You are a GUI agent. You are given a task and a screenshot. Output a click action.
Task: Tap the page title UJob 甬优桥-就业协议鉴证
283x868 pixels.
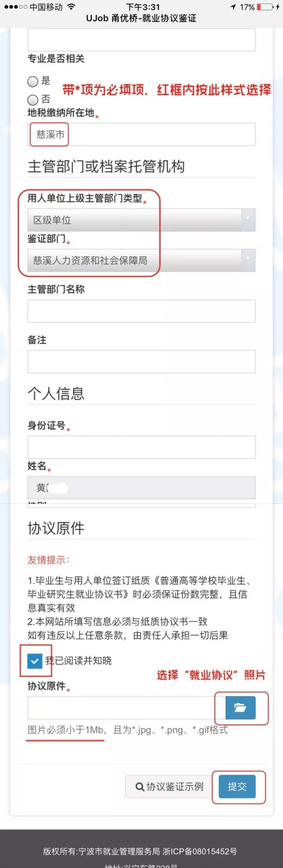pos(141,19)
